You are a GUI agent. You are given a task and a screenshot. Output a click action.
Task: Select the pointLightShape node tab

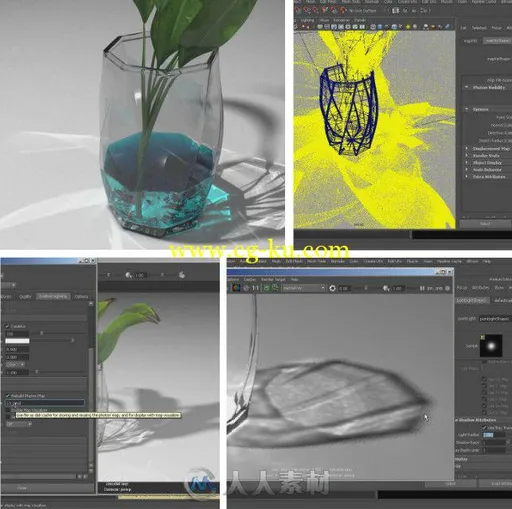click(x=473, y=300)
